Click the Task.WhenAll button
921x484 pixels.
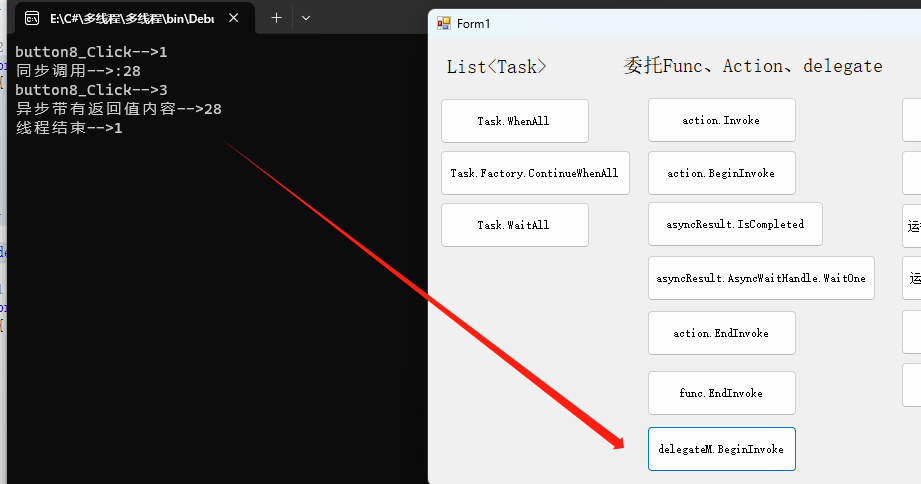click(515, 121)
